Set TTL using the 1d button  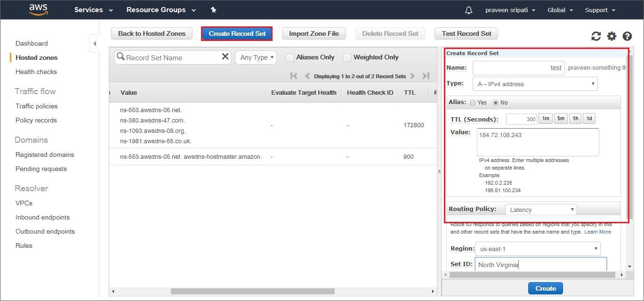589,119
